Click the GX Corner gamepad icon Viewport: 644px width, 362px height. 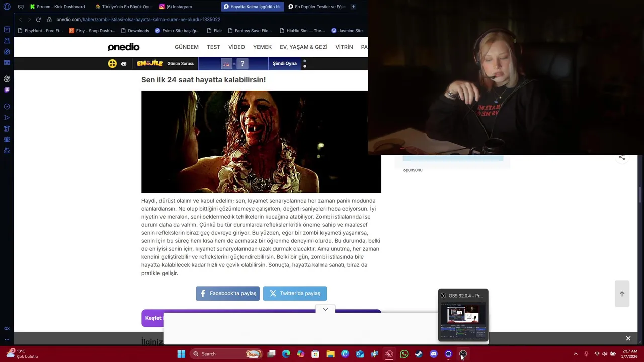point(21,7)
